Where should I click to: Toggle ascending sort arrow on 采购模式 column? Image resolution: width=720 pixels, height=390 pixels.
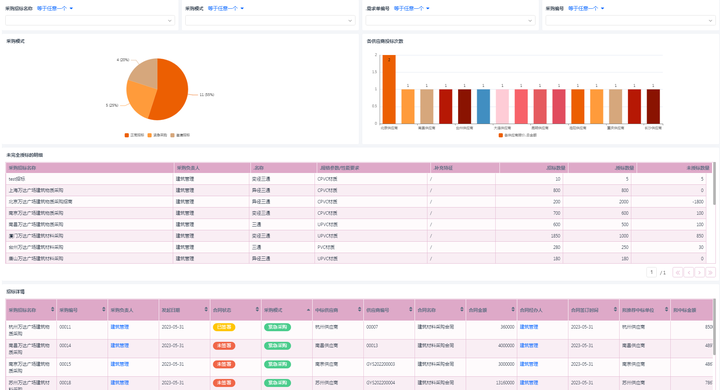point(308,310)
